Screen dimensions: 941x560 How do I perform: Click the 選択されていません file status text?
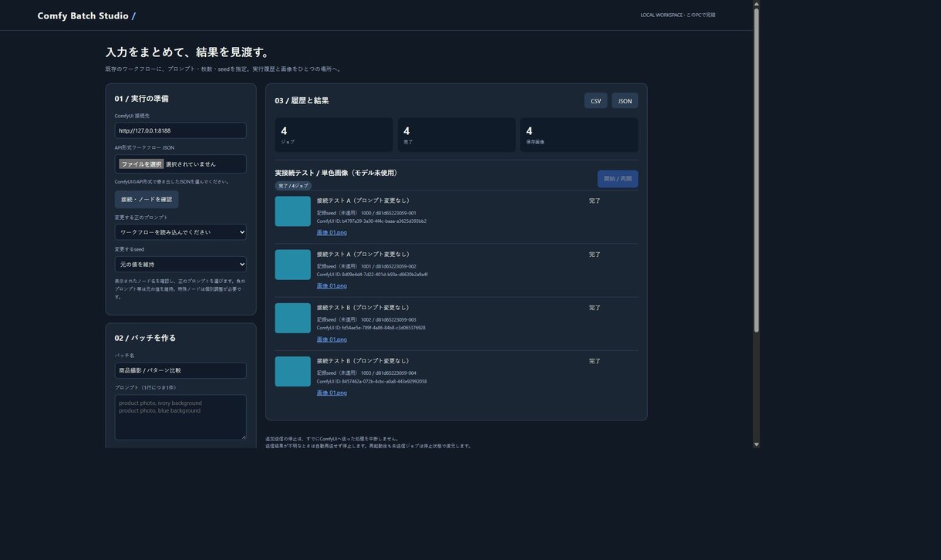click(191, 164)
